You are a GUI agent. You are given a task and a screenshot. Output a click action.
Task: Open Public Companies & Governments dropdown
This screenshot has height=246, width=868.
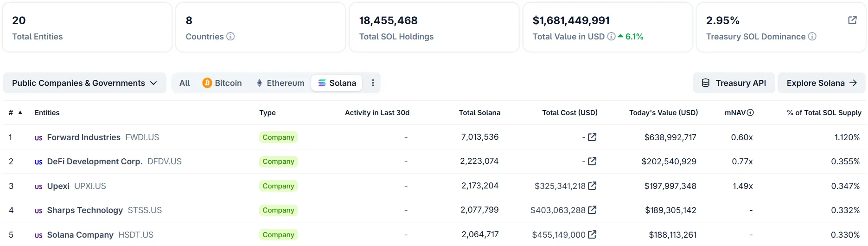pyautogui.click(x=84, y=83)
